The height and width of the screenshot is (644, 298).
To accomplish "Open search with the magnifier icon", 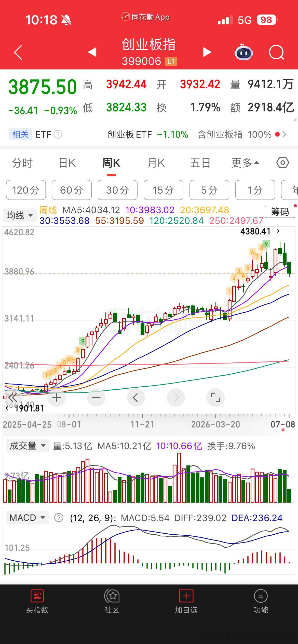I will pos(277,52).
